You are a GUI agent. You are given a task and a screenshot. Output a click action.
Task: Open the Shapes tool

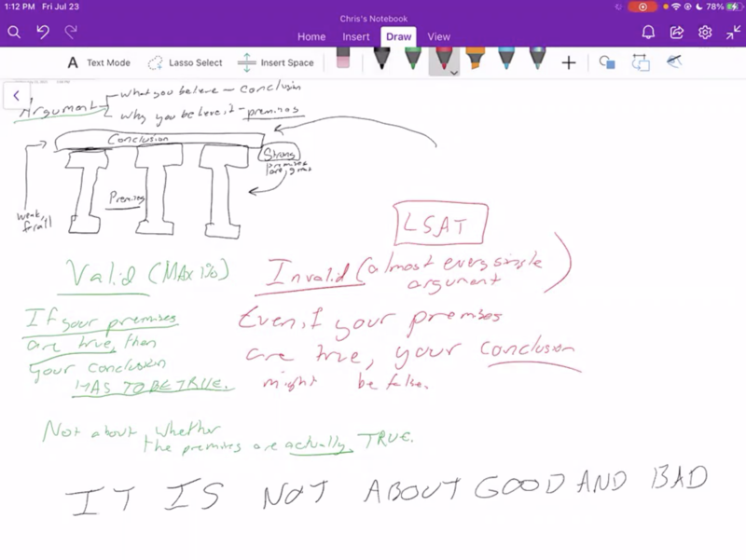(x=607, y=62)
